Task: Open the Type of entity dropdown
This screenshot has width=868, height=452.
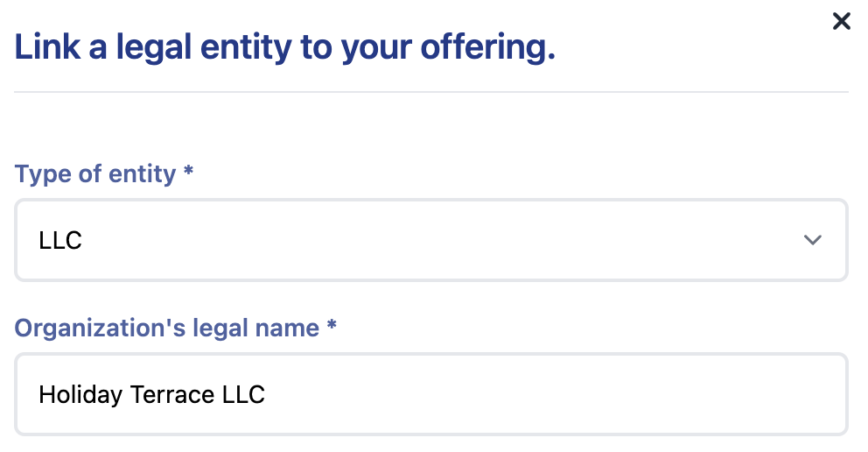Action: pos(431,240)
